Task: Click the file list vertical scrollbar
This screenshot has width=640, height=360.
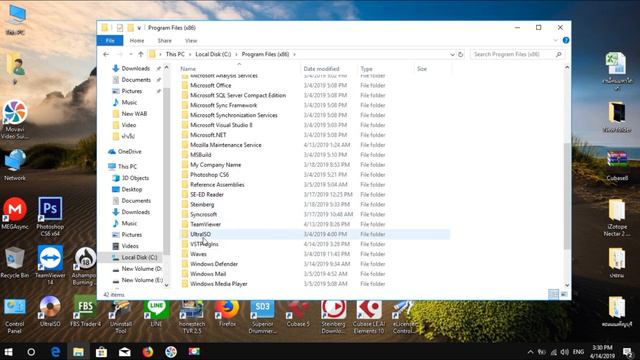Action: tap(567, 196)
